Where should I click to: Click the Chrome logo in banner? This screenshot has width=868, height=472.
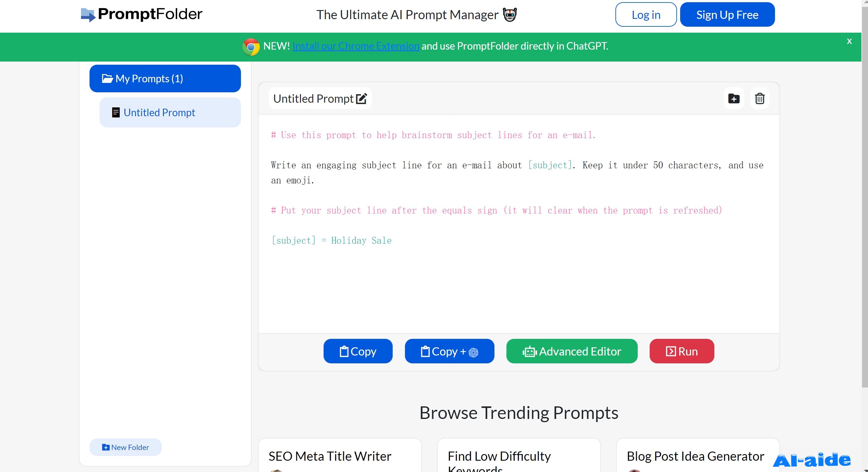click(251, 47)
